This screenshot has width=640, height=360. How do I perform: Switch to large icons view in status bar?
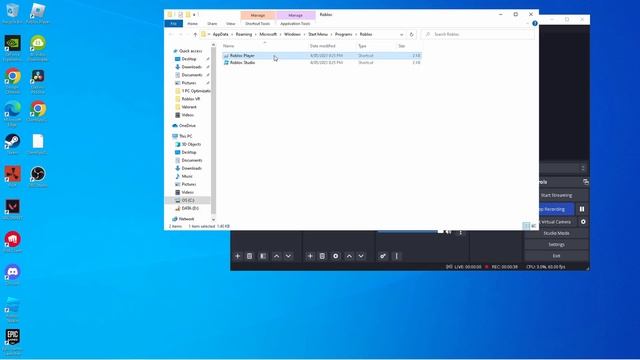click(x=533, y=226)
